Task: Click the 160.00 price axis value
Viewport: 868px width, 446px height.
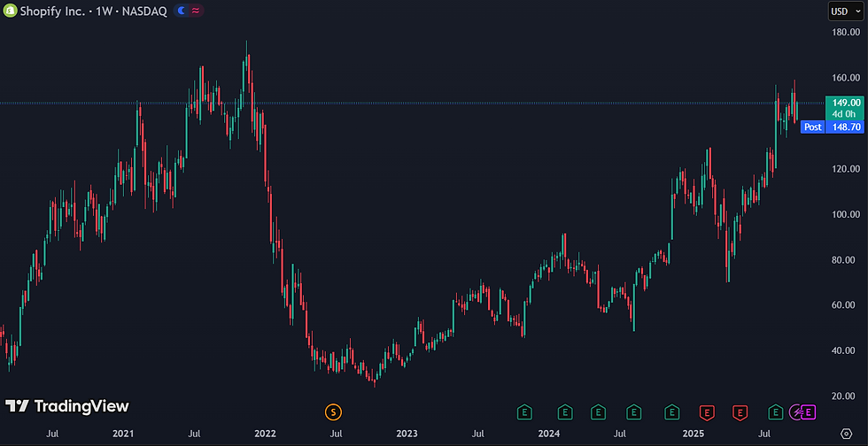Action: coord(846,78)
